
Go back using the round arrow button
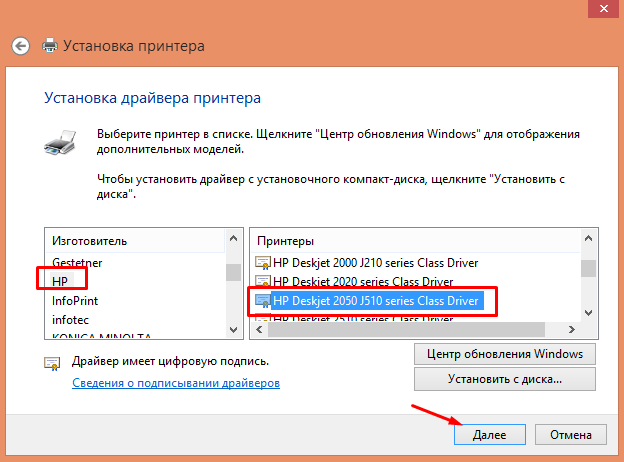pos(20,46)
